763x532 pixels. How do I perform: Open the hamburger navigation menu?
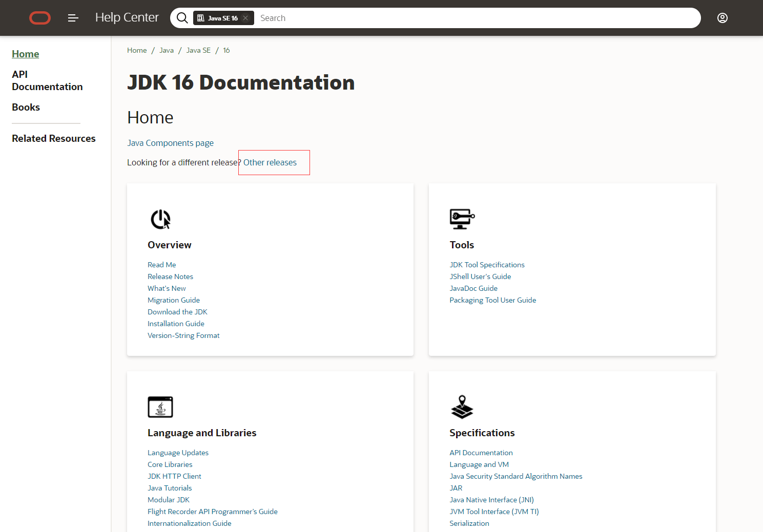[73, 18]
